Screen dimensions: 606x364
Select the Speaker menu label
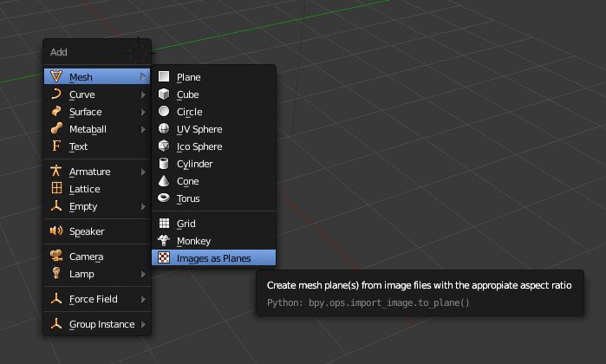(87, 231)
